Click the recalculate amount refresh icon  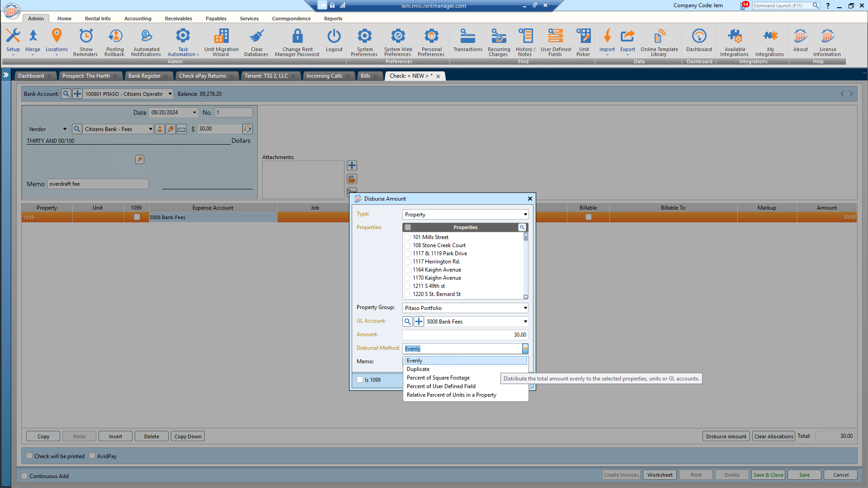247,129
